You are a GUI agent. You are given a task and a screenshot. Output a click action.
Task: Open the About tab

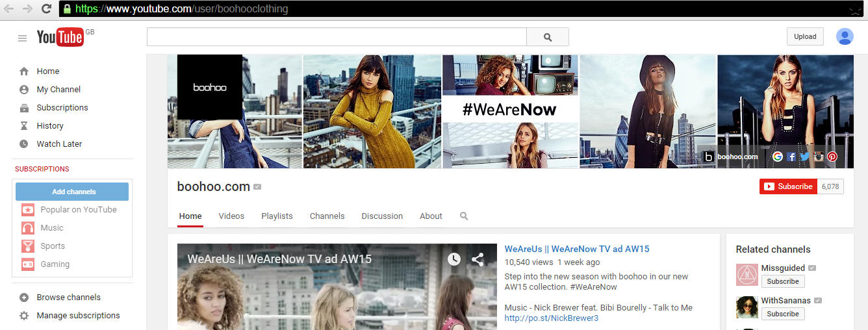pyautogui.click(x=431, y=216)
